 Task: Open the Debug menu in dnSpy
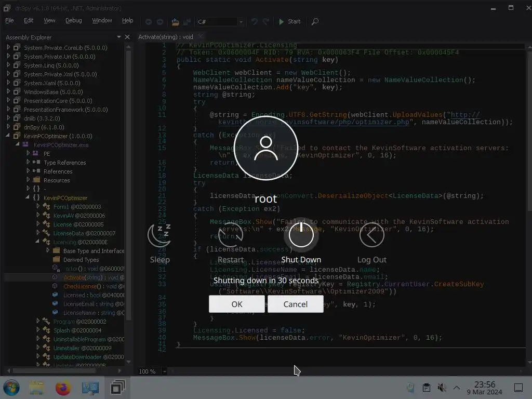(74, 20)
